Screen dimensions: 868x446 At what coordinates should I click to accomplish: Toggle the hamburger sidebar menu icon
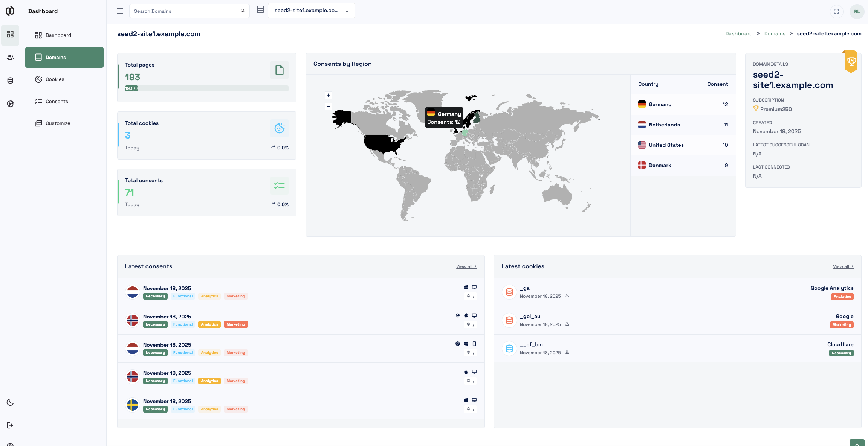(x=120, y=11)
